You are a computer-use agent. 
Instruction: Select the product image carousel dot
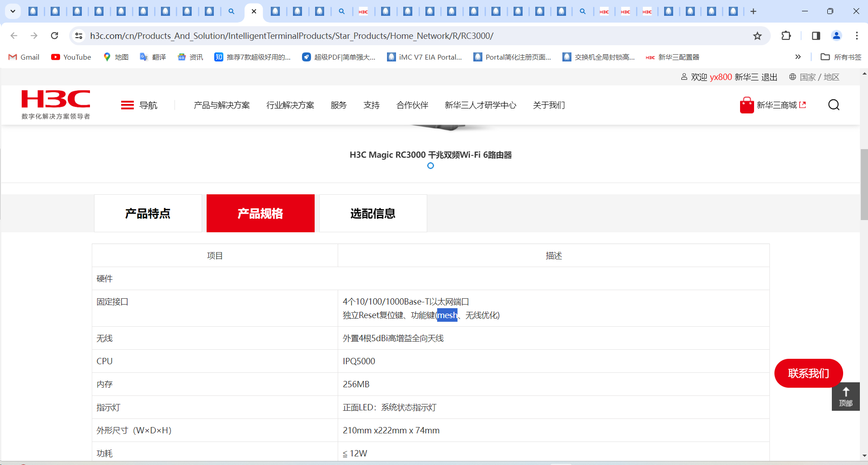(x=430, y=166)
